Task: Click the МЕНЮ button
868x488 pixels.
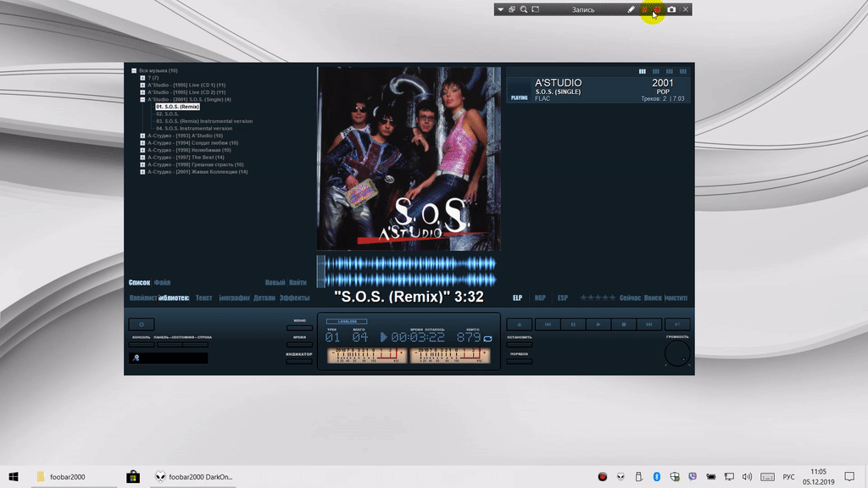Action: [299, 328]
